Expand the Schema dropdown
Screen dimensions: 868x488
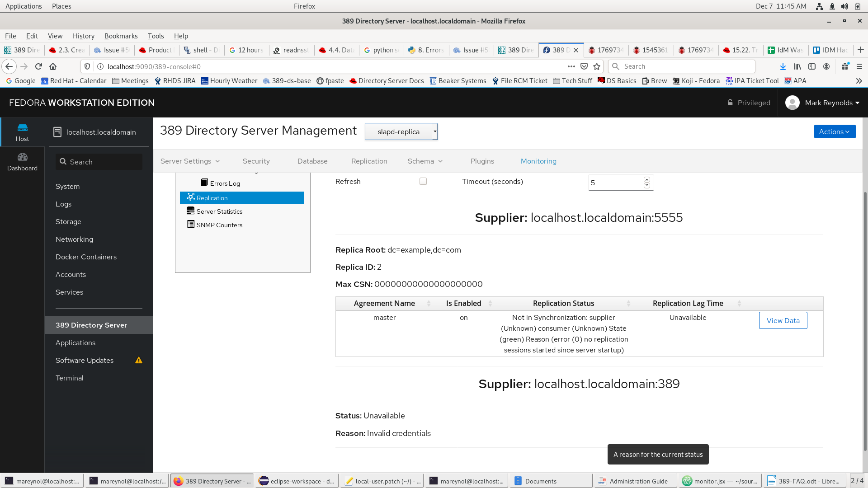point(425,161)
